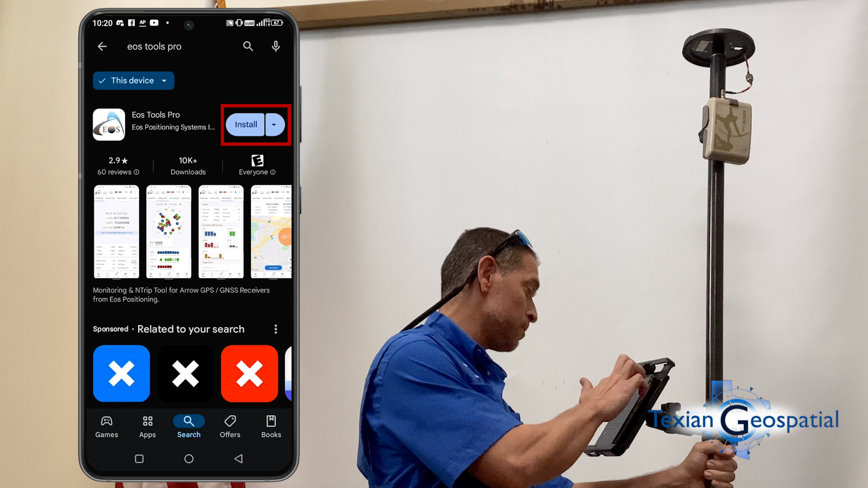The width and height of the screenshot is (868, 488).
Task: Expand related search sponsored results
Action: click(275, 329)
